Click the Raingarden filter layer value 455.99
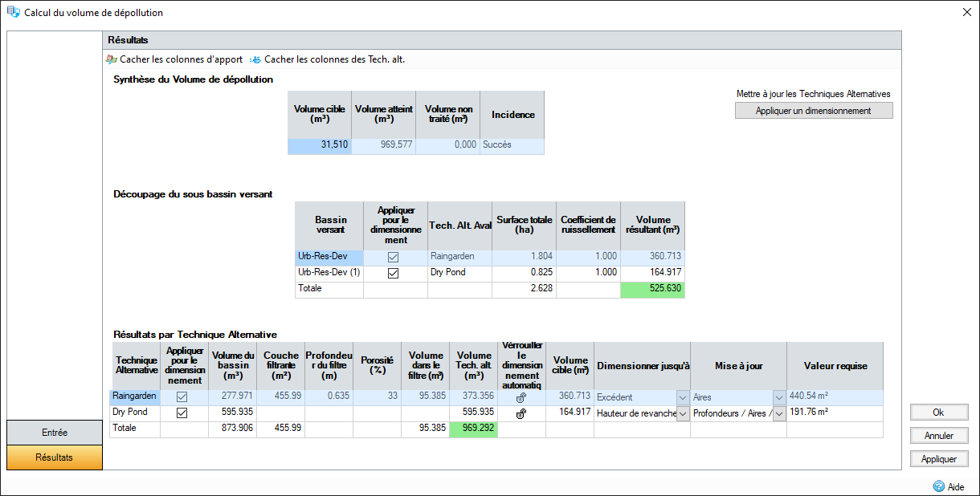980x496 pixels. coord(281,397)
